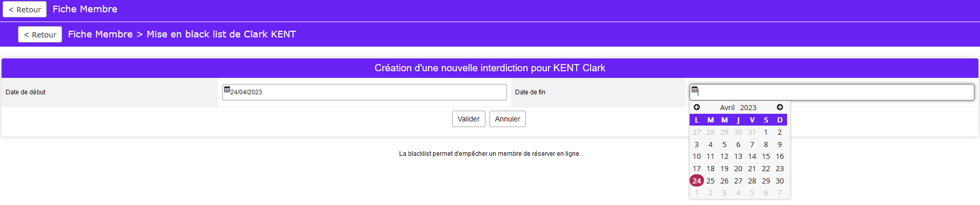Click the top Retour button beside Fiche Membre
Image resolution: width=980 pixels, height=205 pixels.
[x=25, y=9]
